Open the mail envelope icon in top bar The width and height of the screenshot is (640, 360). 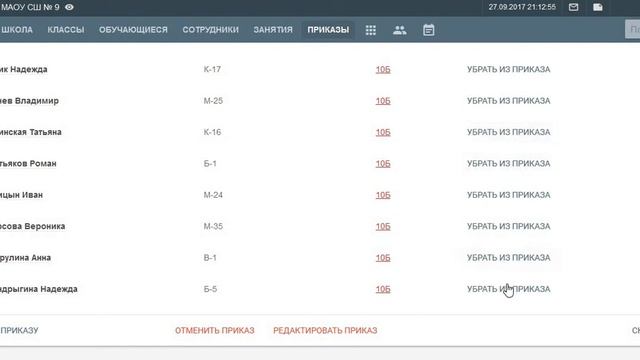[573, 7]
